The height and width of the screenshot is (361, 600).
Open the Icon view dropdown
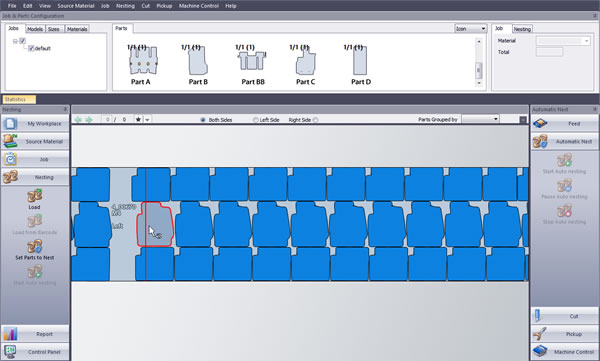[470, 29]
